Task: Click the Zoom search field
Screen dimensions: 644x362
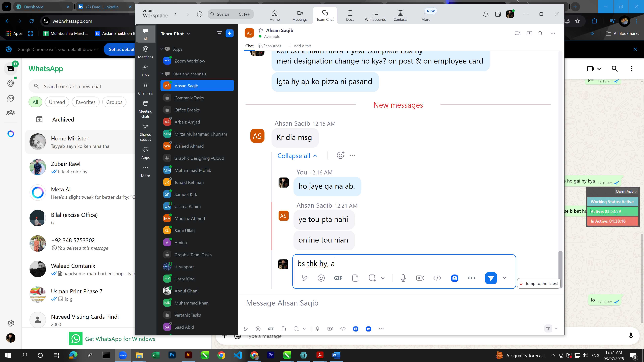Action: click(x=230, y=14)
